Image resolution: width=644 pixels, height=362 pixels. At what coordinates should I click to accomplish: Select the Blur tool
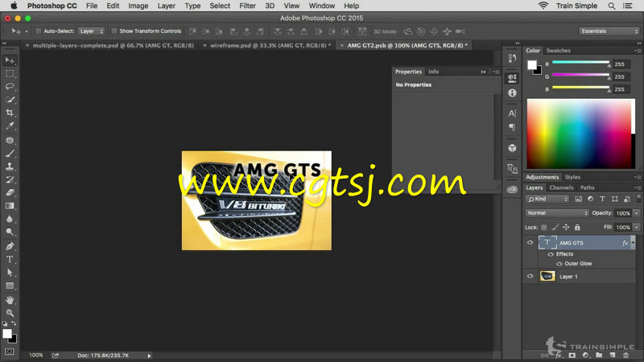tap(10, 219)
